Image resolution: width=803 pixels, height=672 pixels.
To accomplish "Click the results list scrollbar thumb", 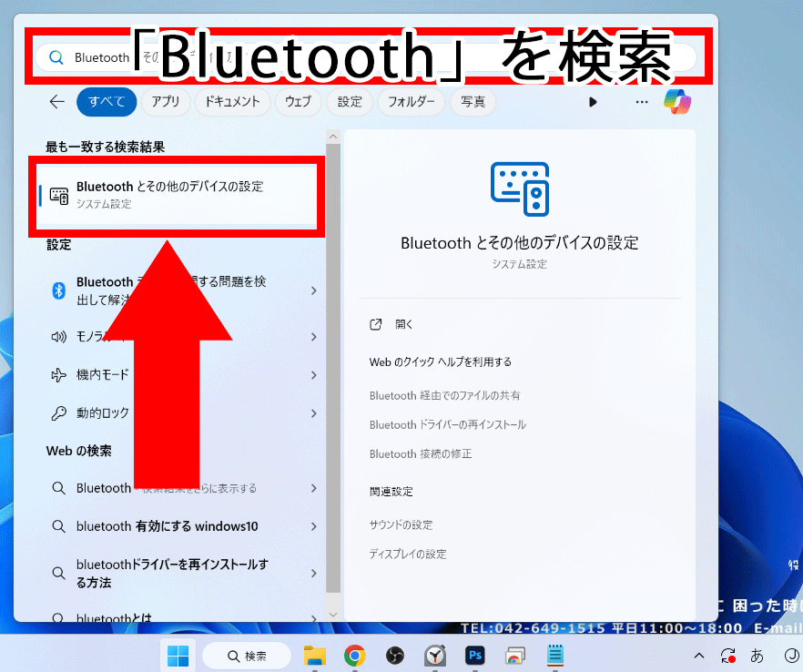I will 333,367.
